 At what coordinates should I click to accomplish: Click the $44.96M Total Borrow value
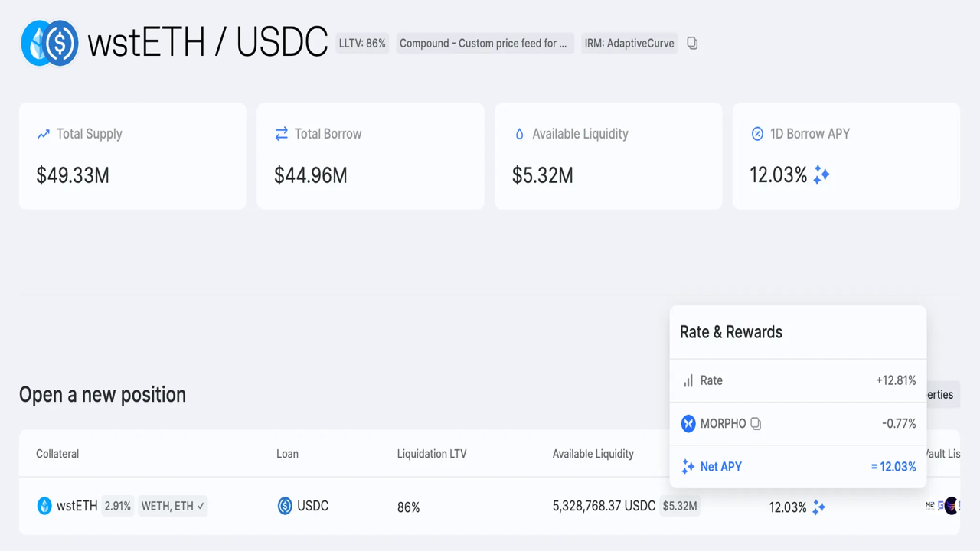(311, 176)
